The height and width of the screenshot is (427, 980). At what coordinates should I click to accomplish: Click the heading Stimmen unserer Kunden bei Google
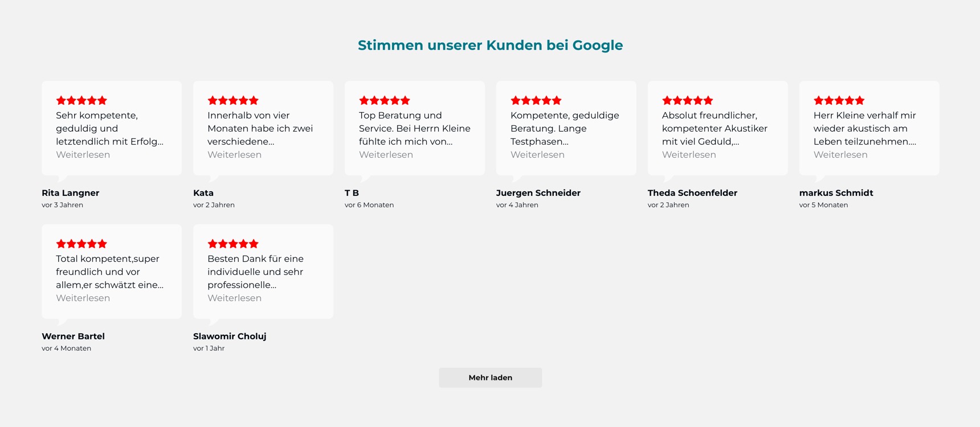[491, 45]
